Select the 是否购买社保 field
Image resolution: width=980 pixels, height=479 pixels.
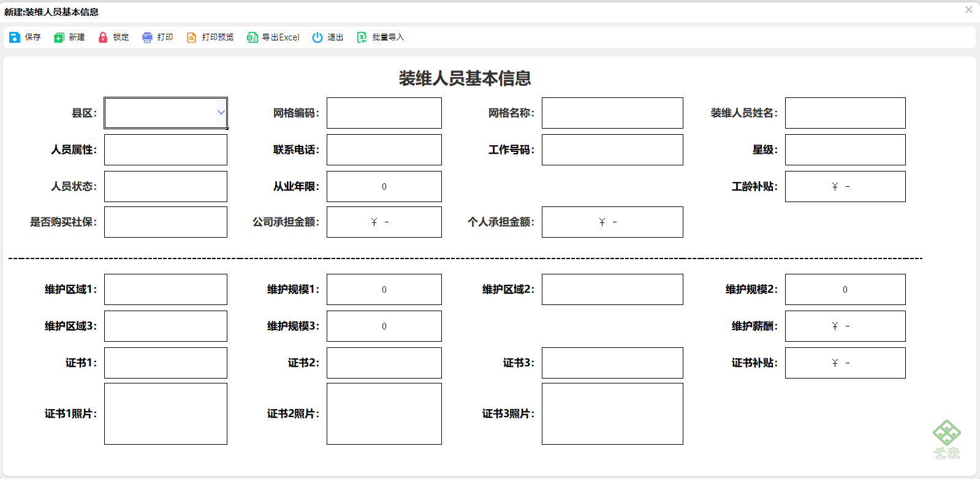point(165,222)
